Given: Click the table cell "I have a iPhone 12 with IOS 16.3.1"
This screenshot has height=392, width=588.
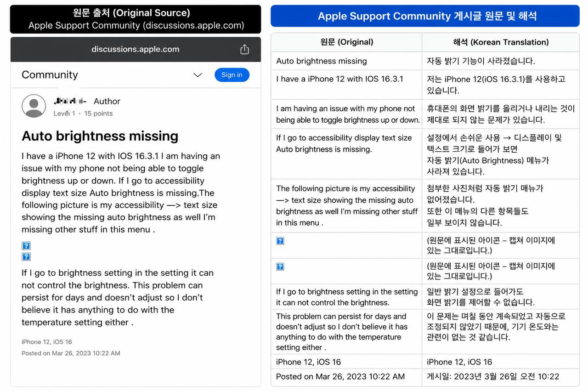Looking at the screenshot, I should pyautogui.click(x=346, y=85).
